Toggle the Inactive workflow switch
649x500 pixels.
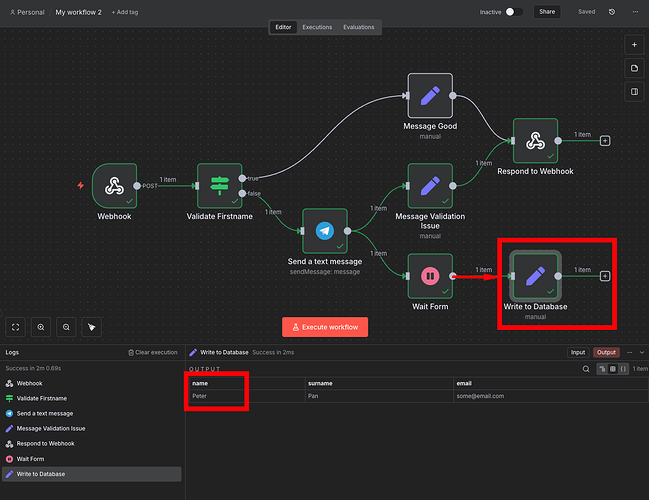click(x=514, y=12)
